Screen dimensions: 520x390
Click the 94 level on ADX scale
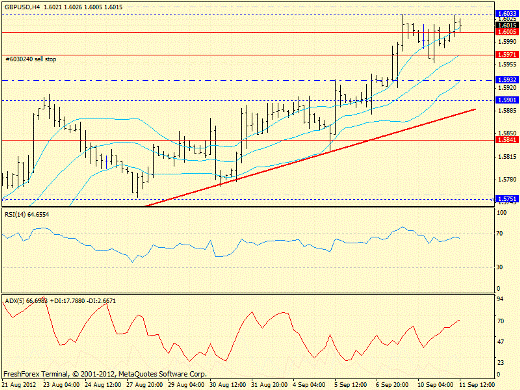pos(500,299)
